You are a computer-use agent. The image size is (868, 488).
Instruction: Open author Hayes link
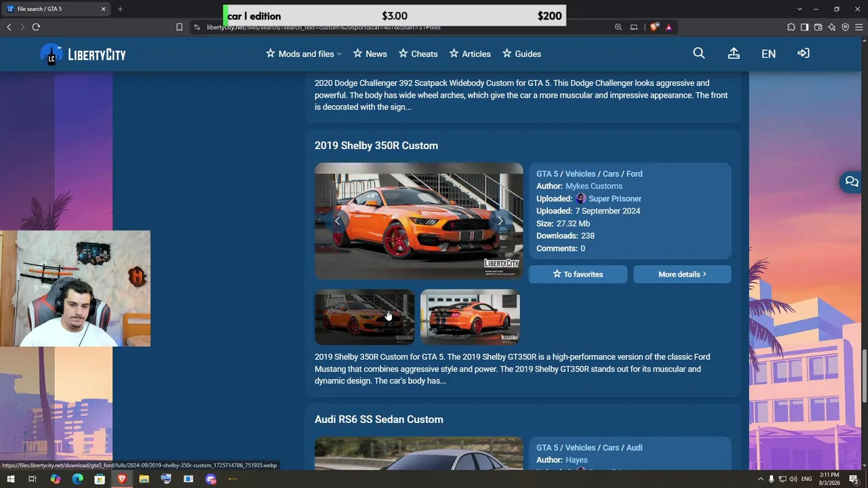point(576,460)
